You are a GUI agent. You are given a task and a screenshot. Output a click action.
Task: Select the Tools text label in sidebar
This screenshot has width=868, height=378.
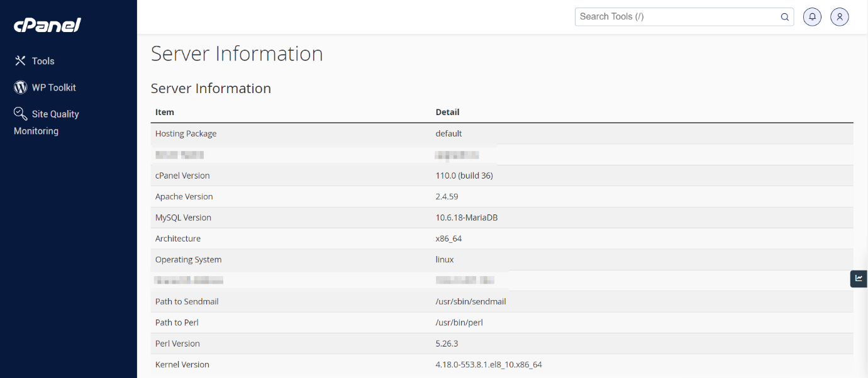(x=43, y=61)
